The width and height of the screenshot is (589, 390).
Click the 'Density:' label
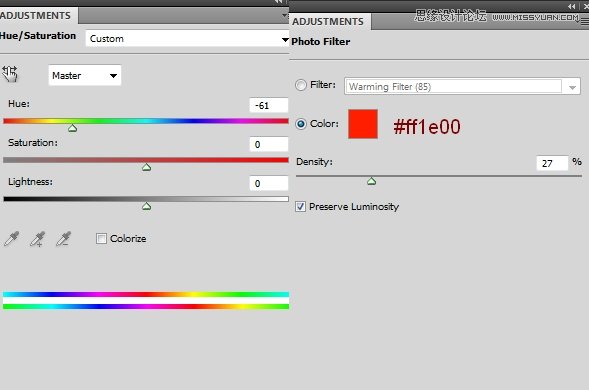314,162
